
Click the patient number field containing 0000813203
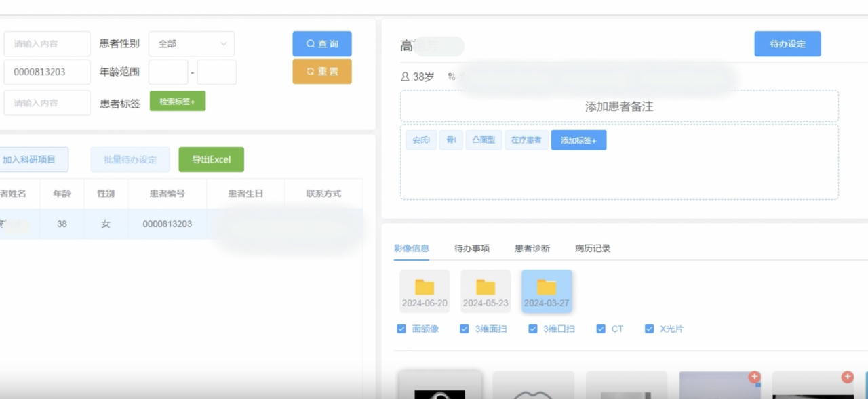47,72
